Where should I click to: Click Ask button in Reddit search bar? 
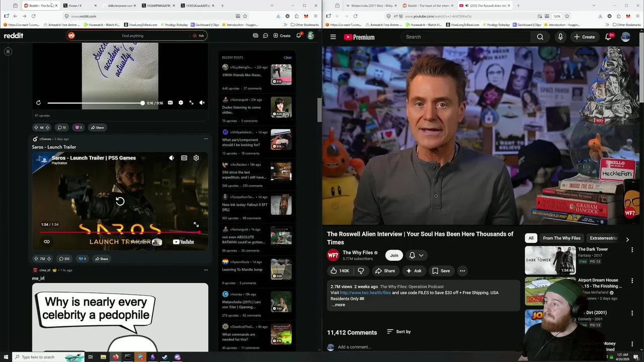point(198,36)
